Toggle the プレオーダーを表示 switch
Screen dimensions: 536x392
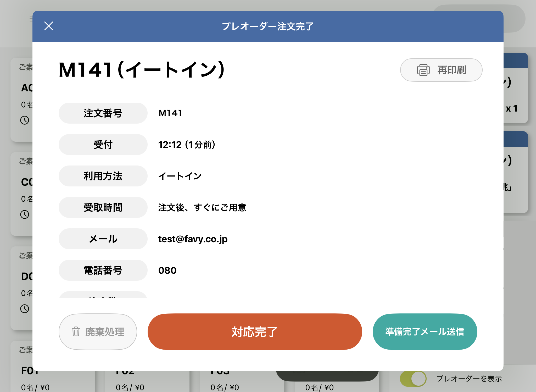point(413,378)
